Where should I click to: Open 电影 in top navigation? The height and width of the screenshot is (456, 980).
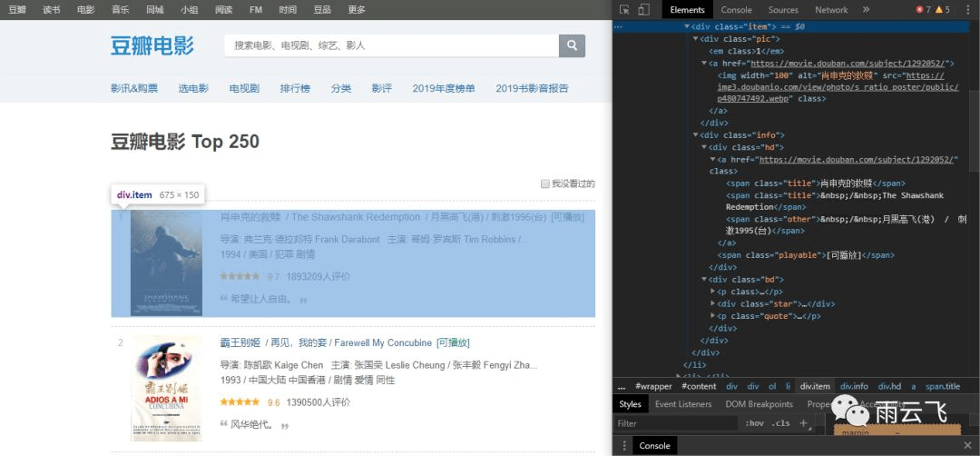[x=85, y=9]
